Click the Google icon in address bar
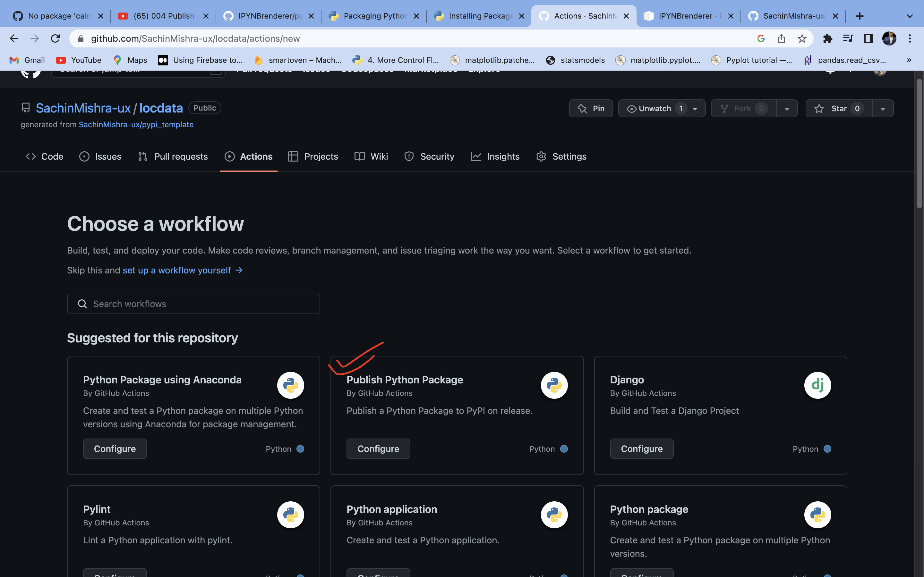924x577 pixels. (x=761, y=38)
